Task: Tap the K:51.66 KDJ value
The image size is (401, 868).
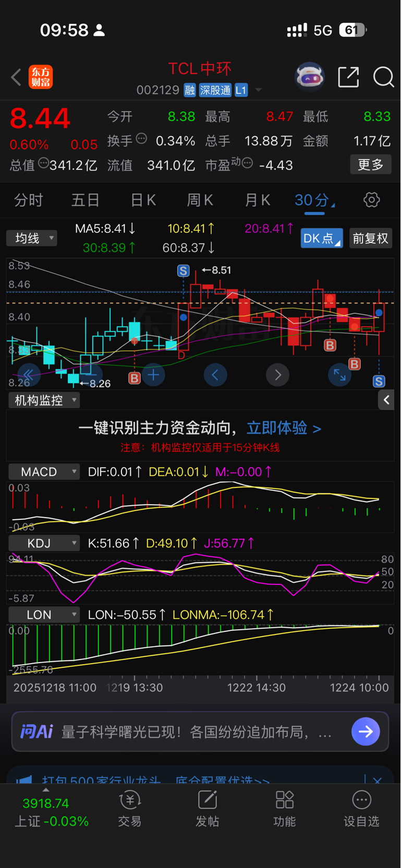Action: (114, 543)
